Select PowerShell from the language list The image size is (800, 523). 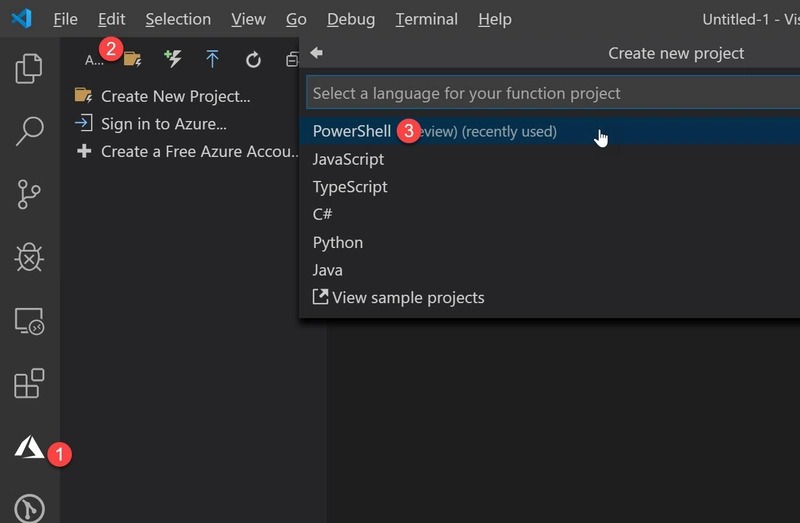352,131
